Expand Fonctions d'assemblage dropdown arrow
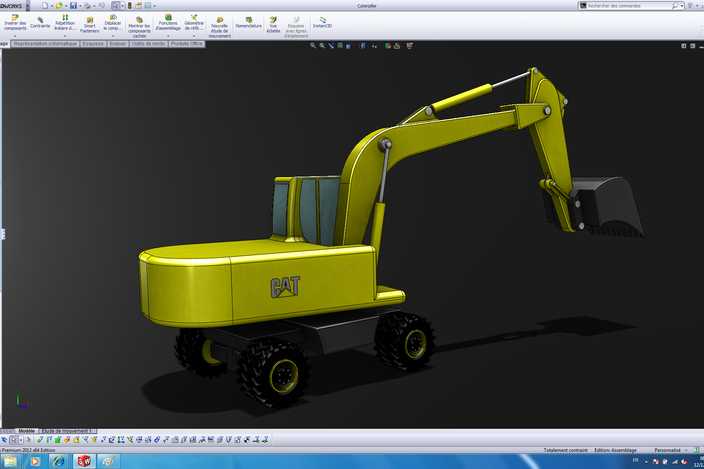Image resolution: width=704 pixels, height=469 pixels. click(168, 36)
